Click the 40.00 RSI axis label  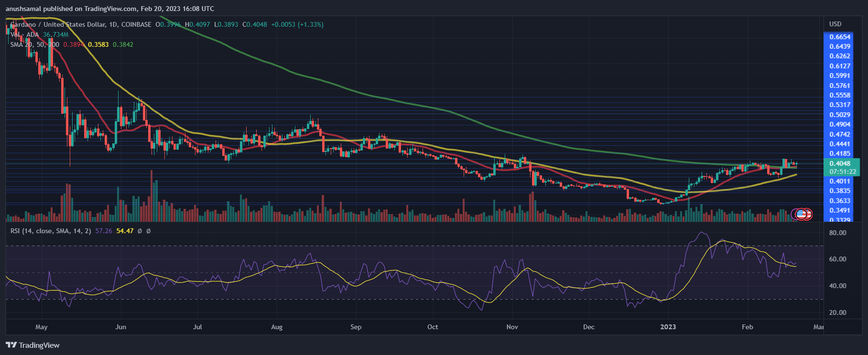(837, 286)
